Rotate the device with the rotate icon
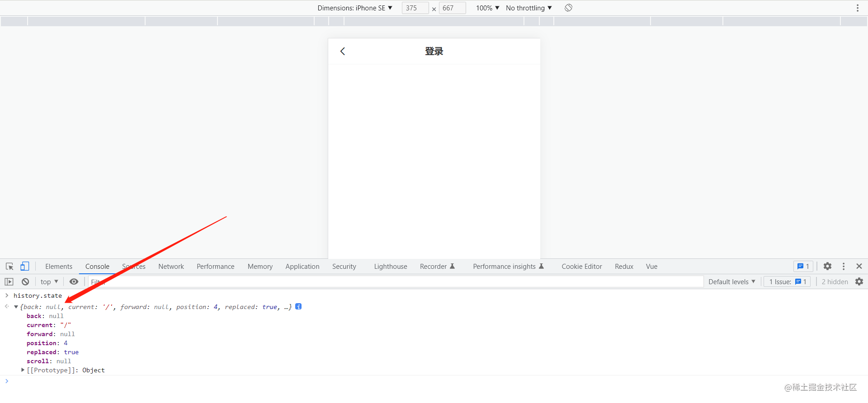The image size is (868, 403). [568, 8]
